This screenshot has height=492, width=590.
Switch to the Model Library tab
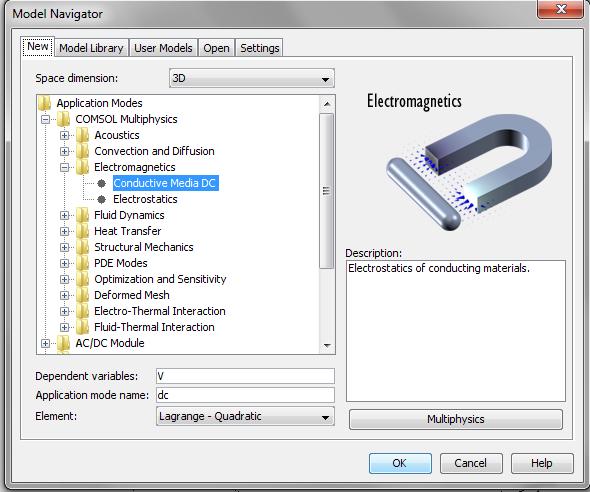pyautogui.click(x=91, y=48)
